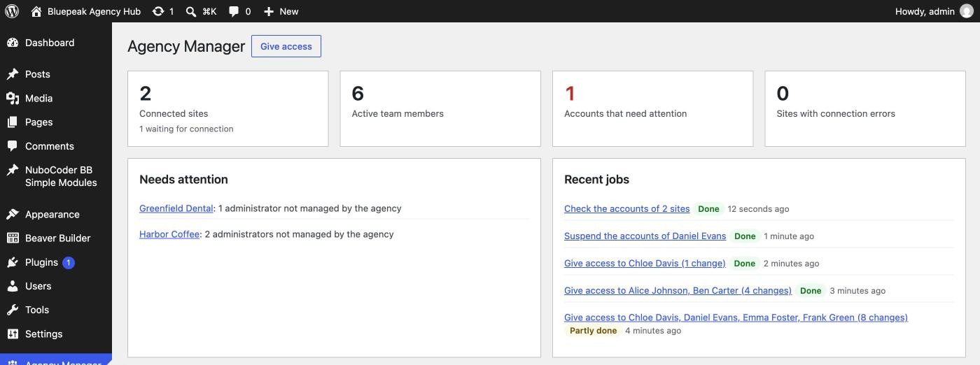Image resolution: width=980 pixels, height=365 pixels.
Task: Open the Plugins menu item
Action: point(56,262)
